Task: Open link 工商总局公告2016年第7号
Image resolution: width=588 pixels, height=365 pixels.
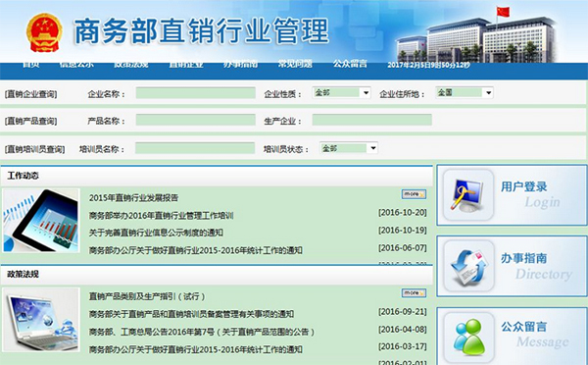Action: coord(202,332)
